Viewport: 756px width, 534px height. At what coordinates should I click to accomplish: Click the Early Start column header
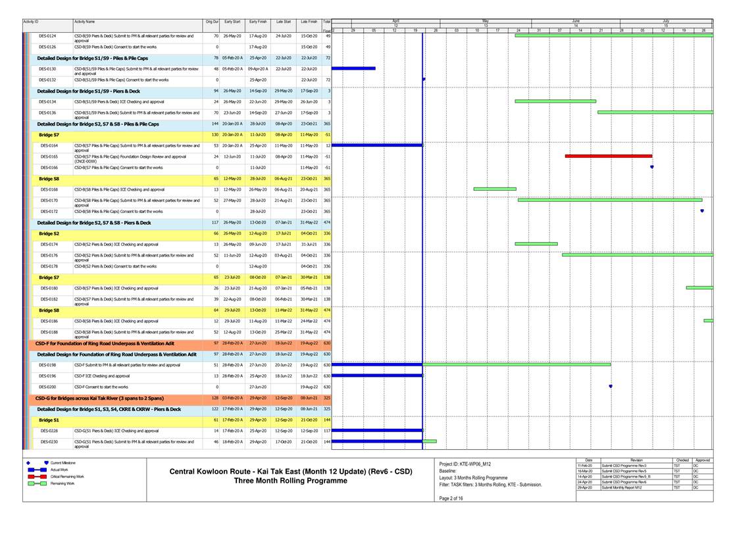tap(232, 22)
